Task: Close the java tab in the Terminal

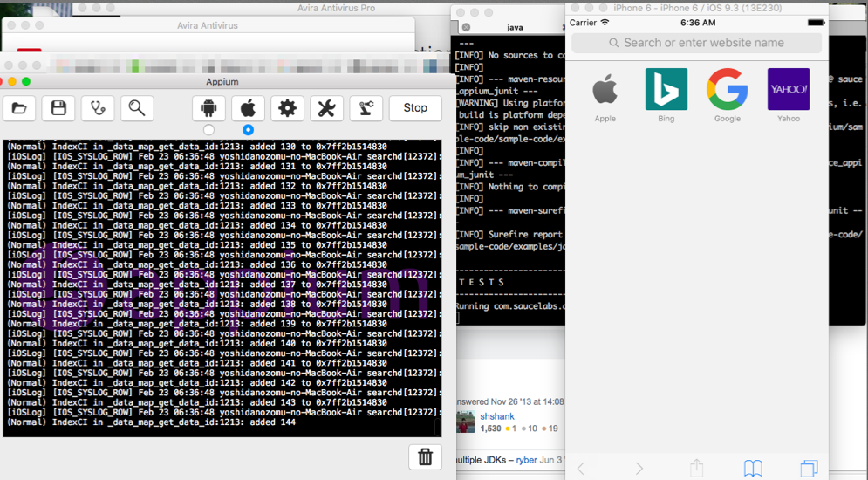Action: pyautogui.click(x=466, y=27)
